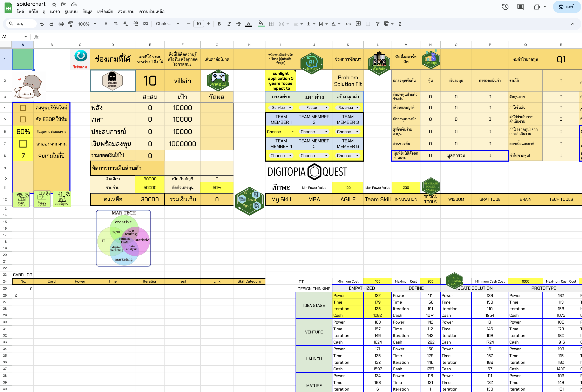582x392 pixels.
Task: Activate the paint format roller icon
Action: [x=70, y=24]
